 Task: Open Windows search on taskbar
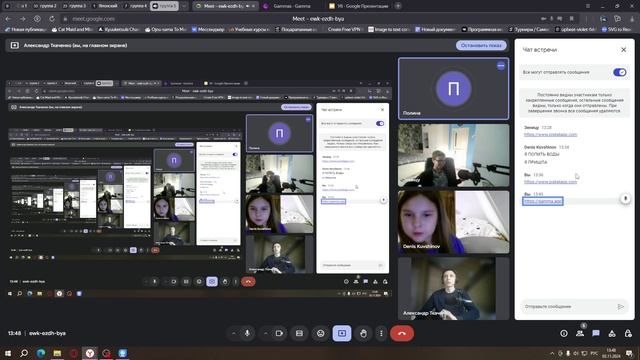(x=24, y=353)
